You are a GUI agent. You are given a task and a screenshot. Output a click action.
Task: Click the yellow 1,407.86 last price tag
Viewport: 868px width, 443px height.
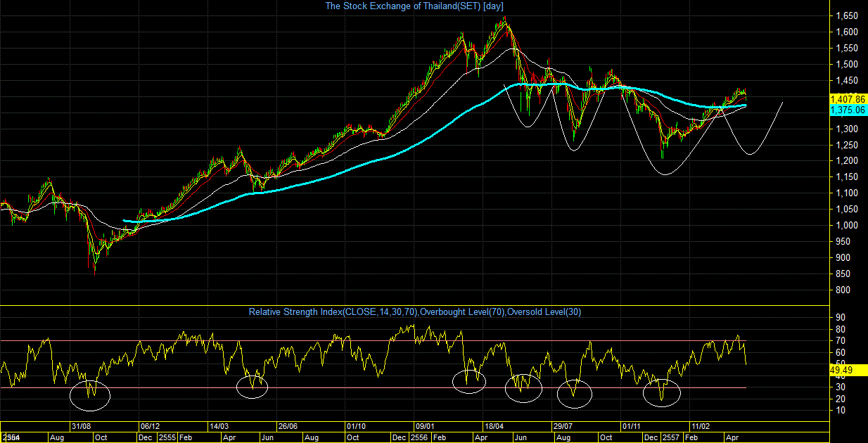848,100
